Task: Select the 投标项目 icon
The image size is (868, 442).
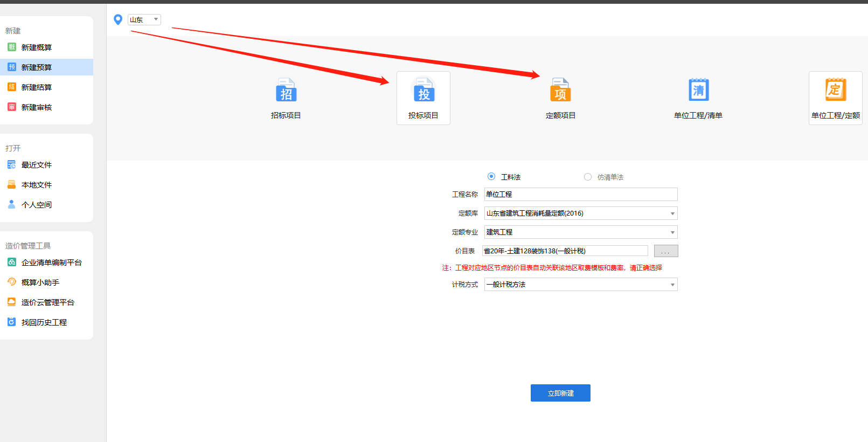Action: pos(423,90)
